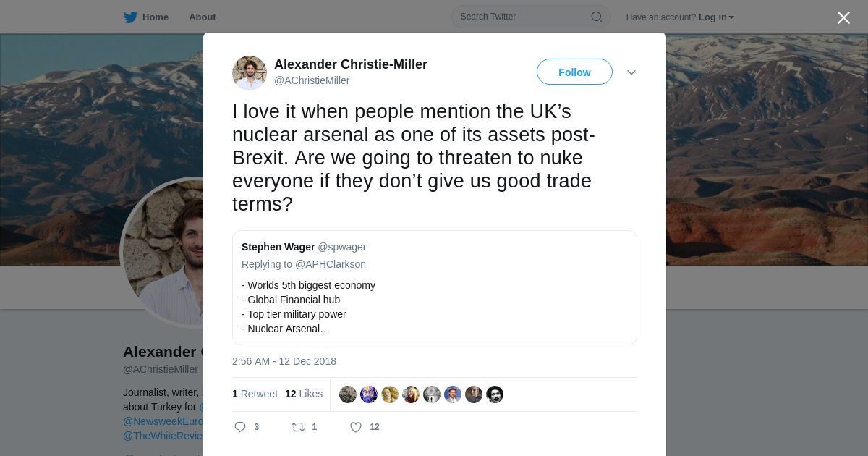Open the 12 Likes list
Screen dimensions: 868x456
pyautogui.click(x=304, y=394)
